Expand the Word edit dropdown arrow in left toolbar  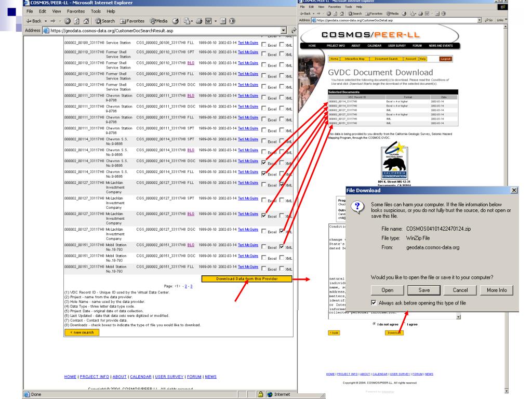click(216, 21)
